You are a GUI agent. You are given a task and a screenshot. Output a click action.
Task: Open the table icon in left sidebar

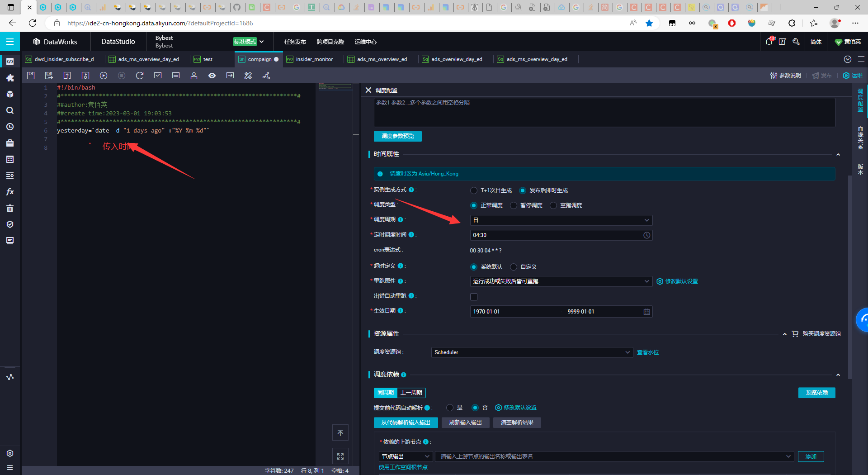point(10,159)
